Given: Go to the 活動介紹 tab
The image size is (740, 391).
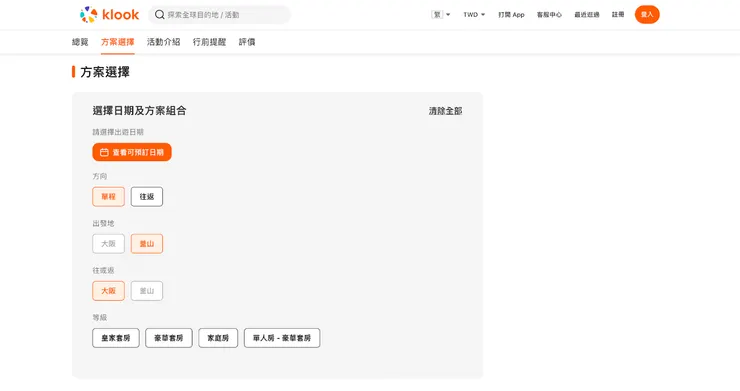Looking at the screenshot, I should tap(163, 42).
